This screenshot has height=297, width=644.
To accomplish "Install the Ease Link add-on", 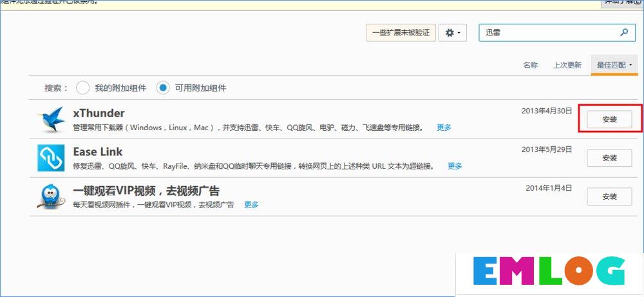I will 609,158.
